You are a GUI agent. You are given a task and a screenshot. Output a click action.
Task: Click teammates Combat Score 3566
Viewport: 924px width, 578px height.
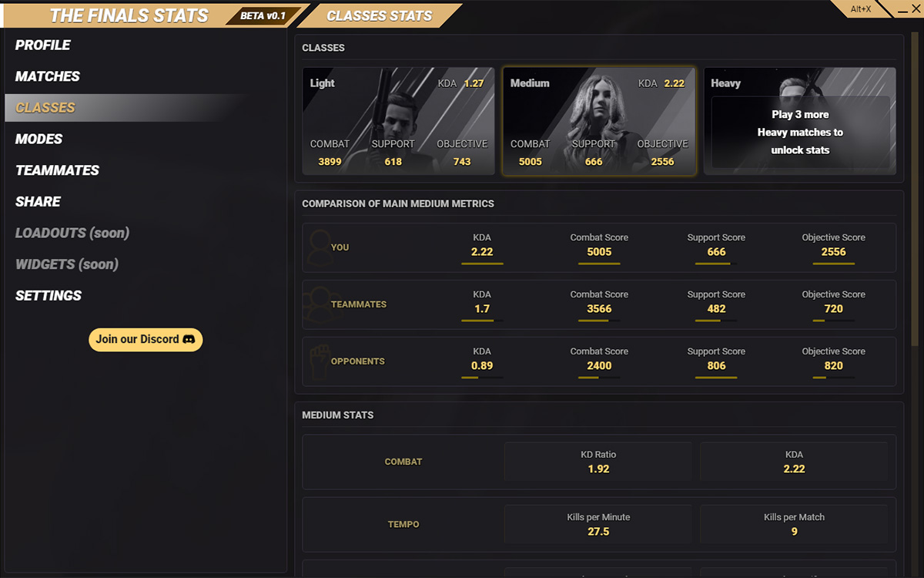tap(599, 309)
